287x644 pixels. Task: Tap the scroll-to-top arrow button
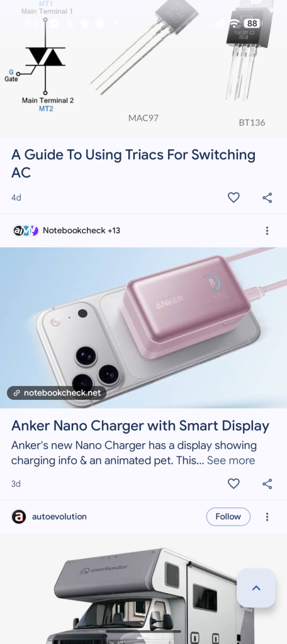pos(256,588)
